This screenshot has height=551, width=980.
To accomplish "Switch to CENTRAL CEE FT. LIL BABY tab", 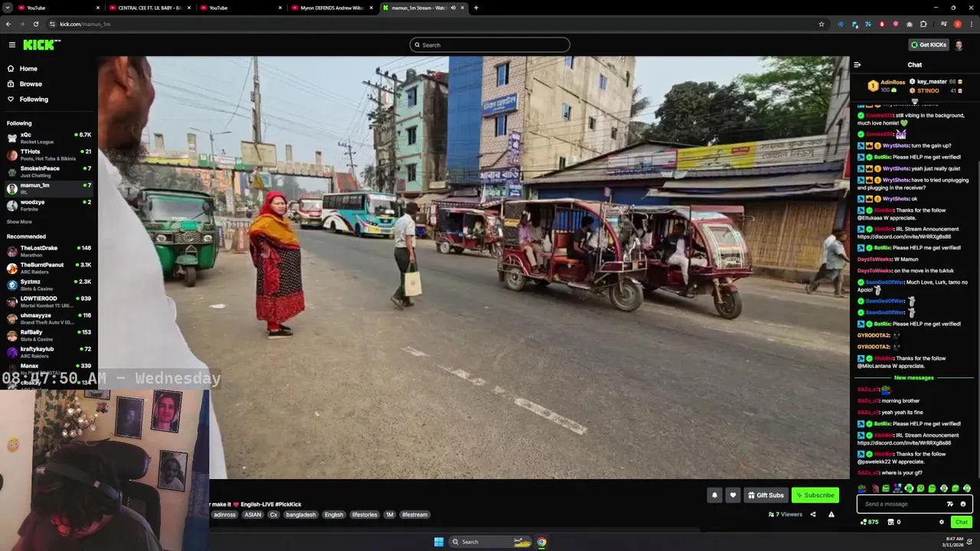I will 149,8.
